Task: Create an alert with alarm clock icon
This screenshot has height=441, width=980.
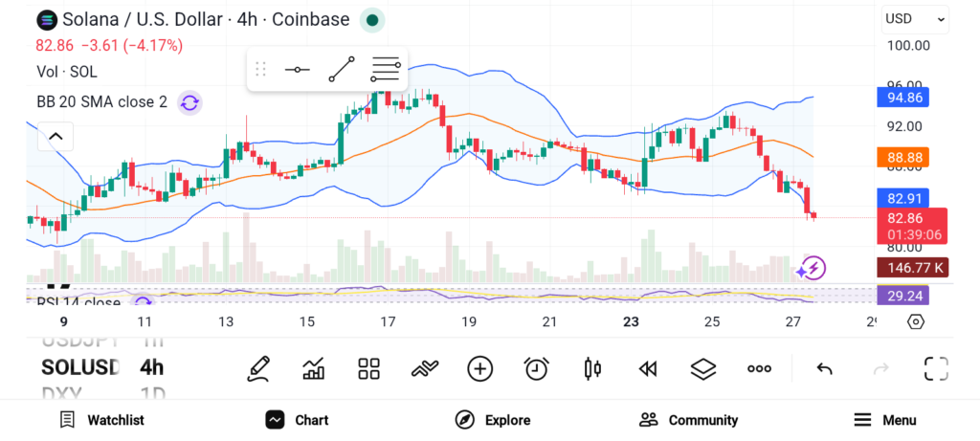Action: (536, 368)
